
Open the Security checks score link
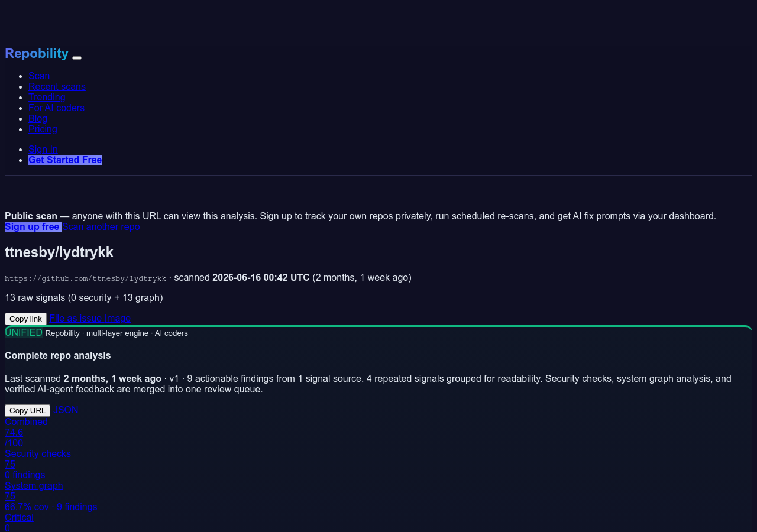tap(38, 453)
